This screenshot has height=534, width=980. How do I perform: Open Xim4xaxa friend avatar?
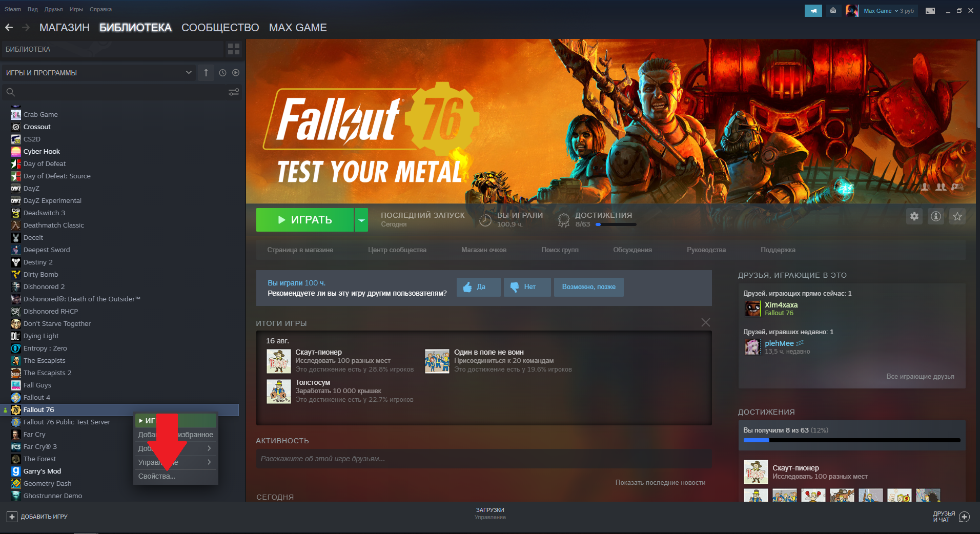click(753, 309)
